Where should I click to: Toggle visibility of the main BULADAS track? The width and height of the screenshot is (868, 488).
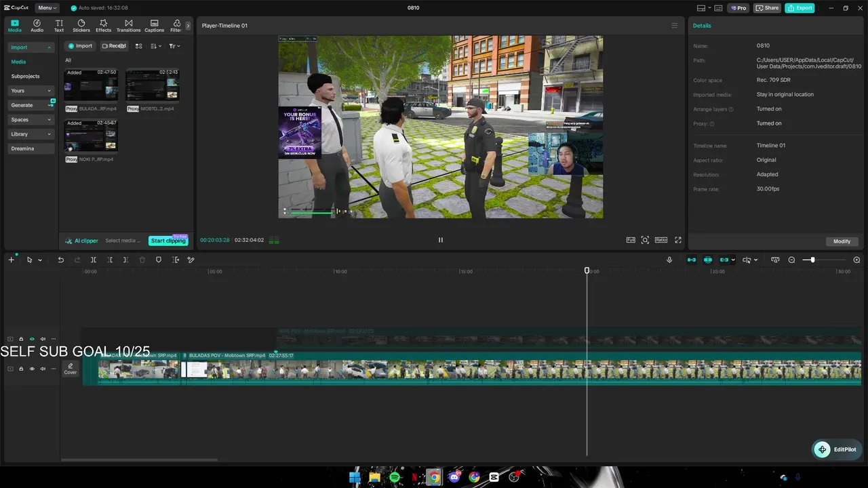tap(32, 369)
